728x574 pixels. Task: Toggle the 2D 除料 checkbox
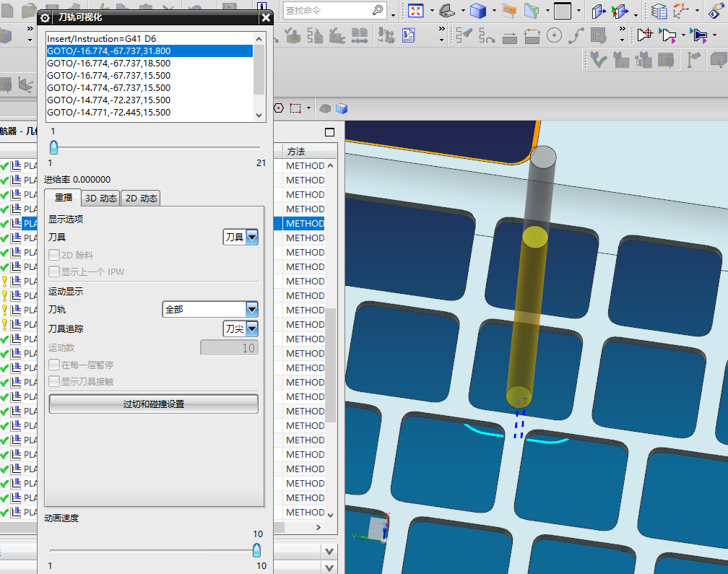[x=54, y=255]
